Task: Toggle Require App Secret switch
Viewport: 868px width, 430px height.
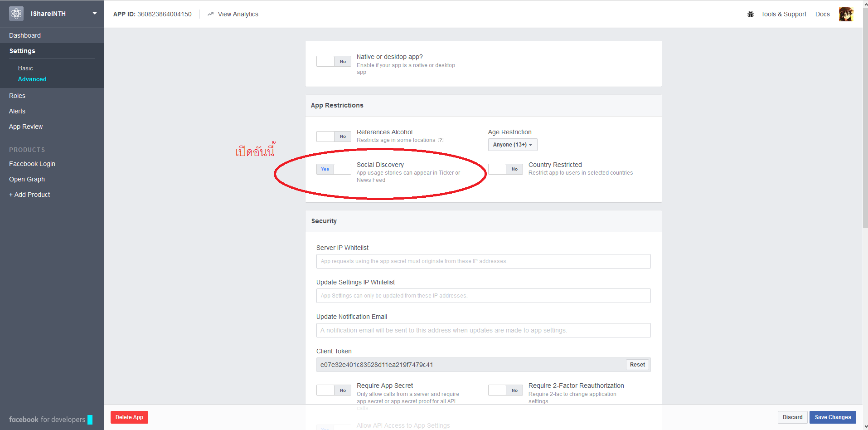Action: tap(334, 390)
